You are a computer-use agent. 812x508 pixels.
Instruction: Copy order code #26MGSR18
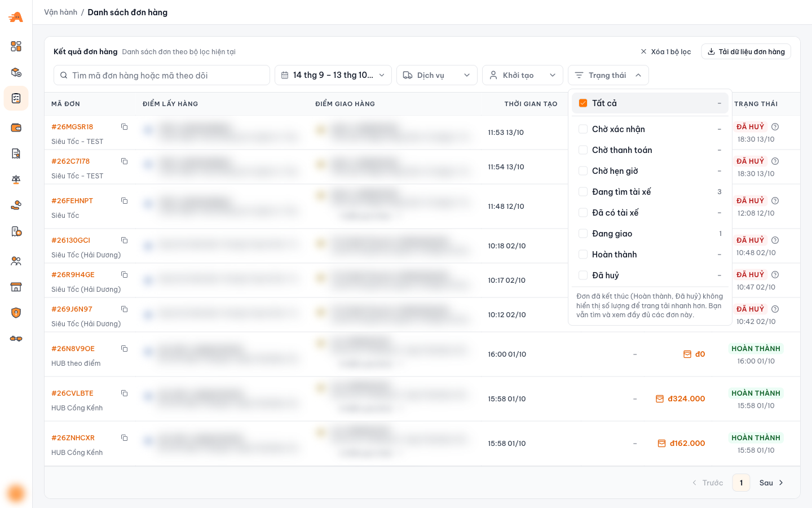coord(124,127)
